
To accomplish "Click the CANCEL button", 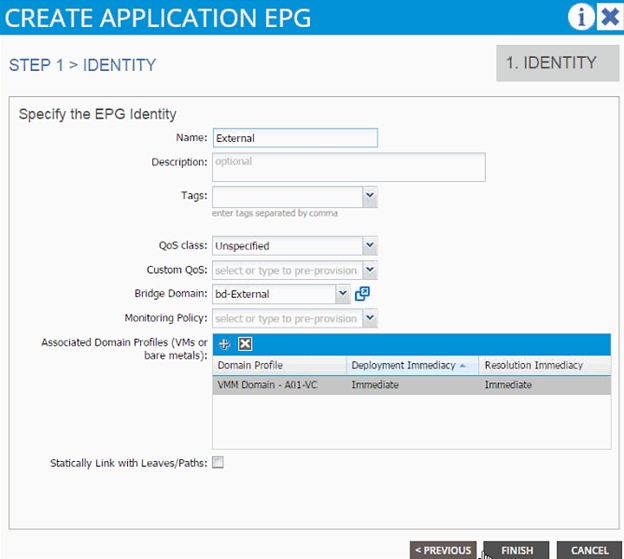I will click(589, 550).
